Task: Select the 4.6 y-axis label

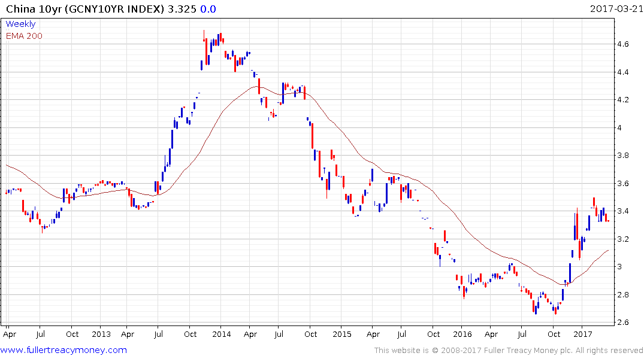Action: (x=623, y=44)
